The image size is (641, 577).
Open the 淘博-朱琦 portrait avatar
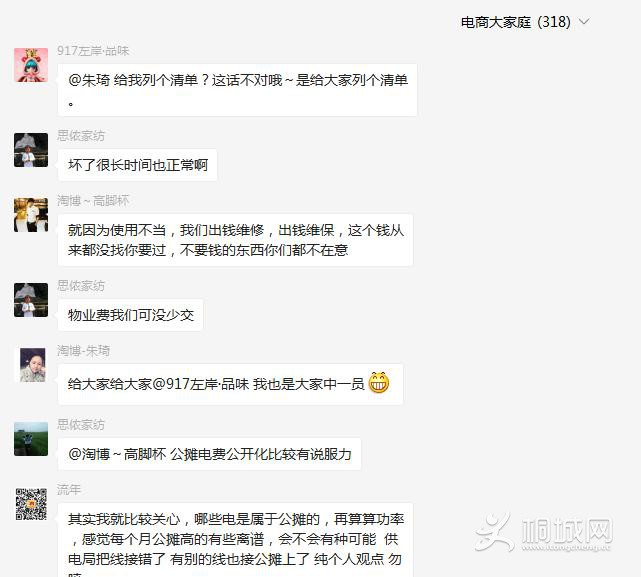click(x=32, y=365)
